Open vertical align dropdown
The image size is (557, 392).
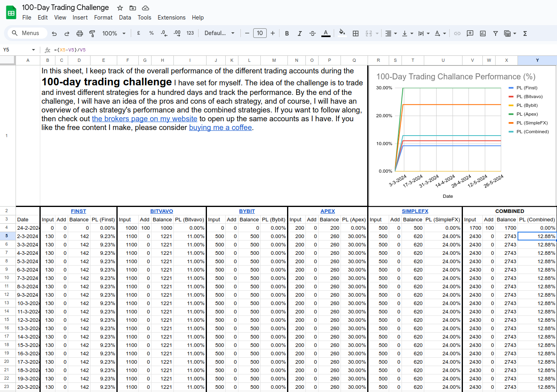407,33
